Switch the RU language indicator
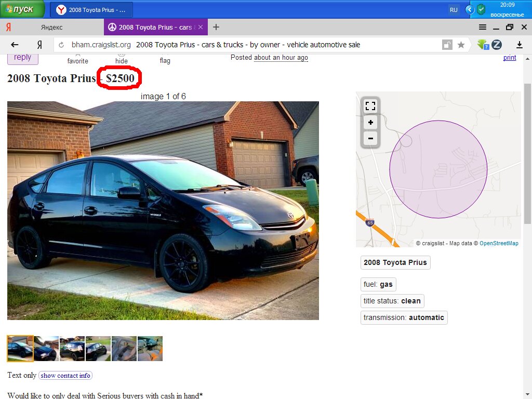532x399 pixels. pyautogui.click(x=454, y=10)
